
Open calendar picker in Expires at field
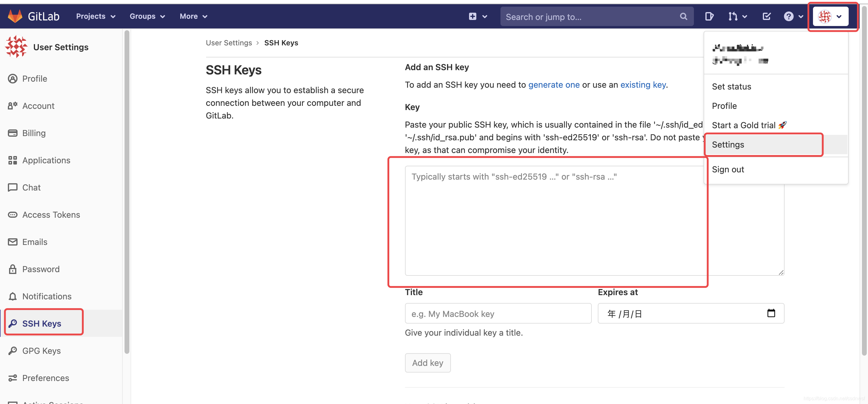(x=771, y=313)
